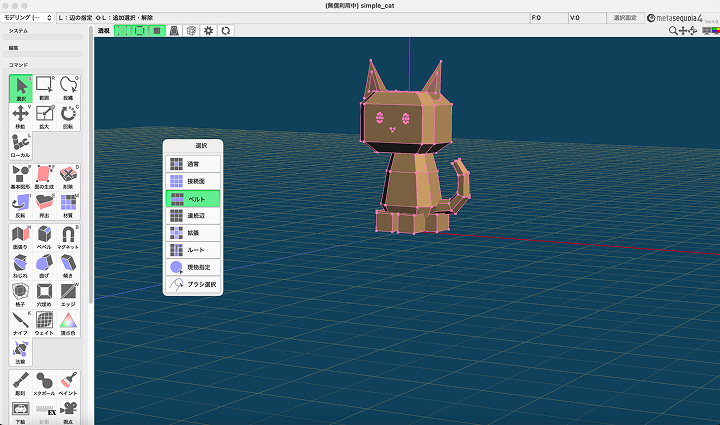Click the pan view crosshair arrows icon

click(x=683, y=31)
